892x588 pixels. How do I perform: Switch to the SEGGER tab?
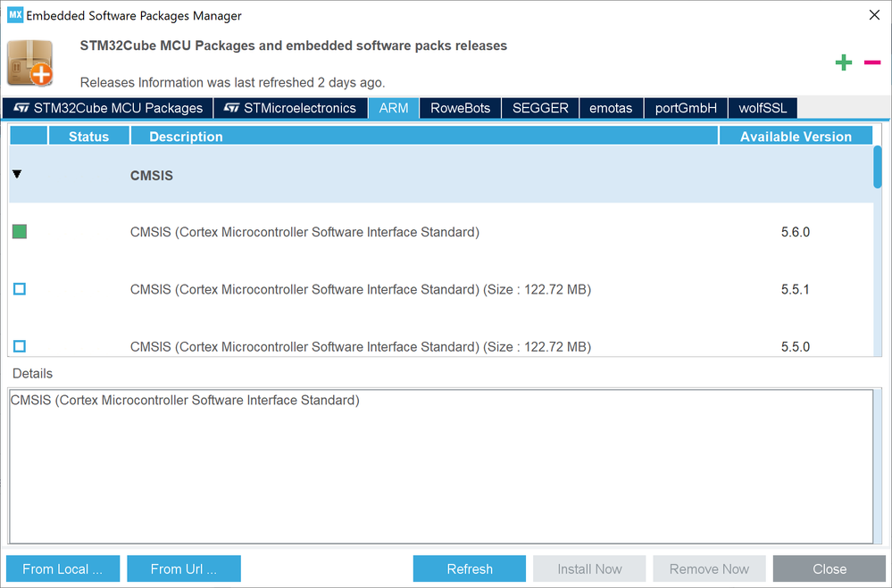540,108
